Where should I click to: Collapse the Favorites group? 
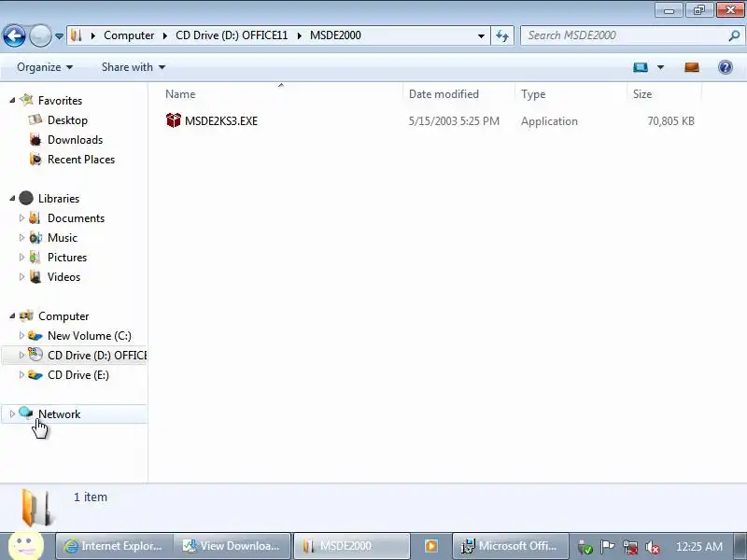tap(12, 100)
